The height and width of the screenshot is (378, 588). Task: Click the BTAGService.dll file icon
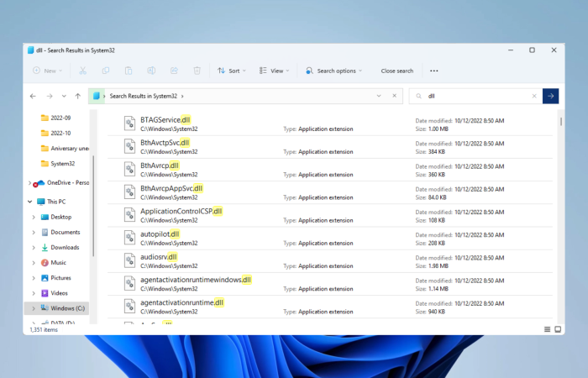click(x=129, y=123)
